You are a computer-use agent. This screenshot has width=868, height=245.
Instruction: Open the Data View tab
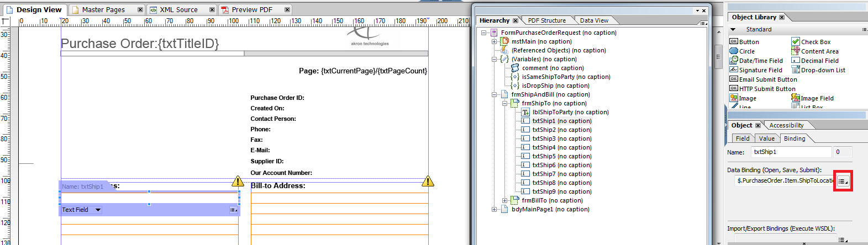pyautogui.click(x=594, y=20)
